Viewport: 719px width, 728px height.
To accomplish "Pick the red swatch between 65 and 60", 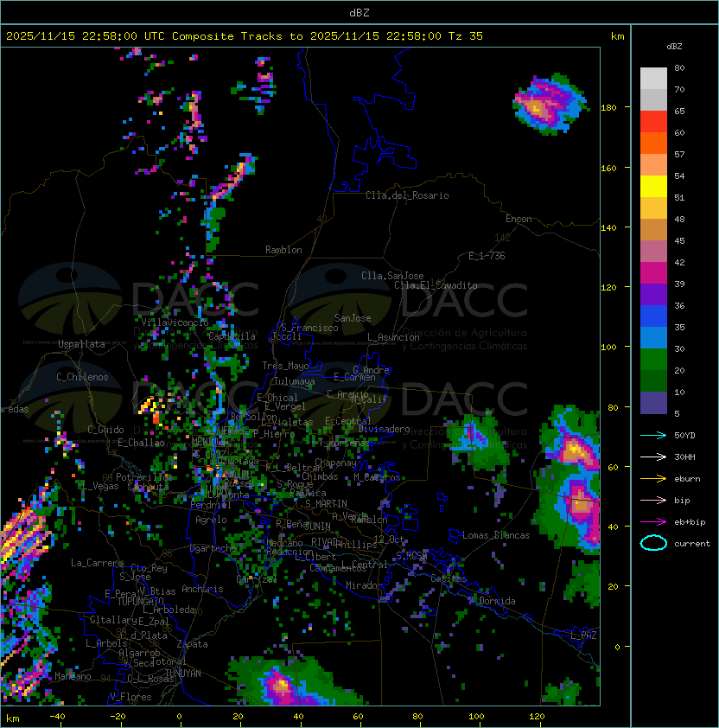I will (653, 122).
